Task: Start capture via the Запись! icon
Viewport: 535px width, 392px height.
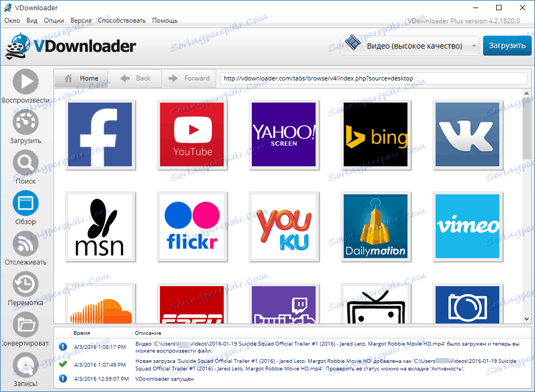Action: pos(25,365)
